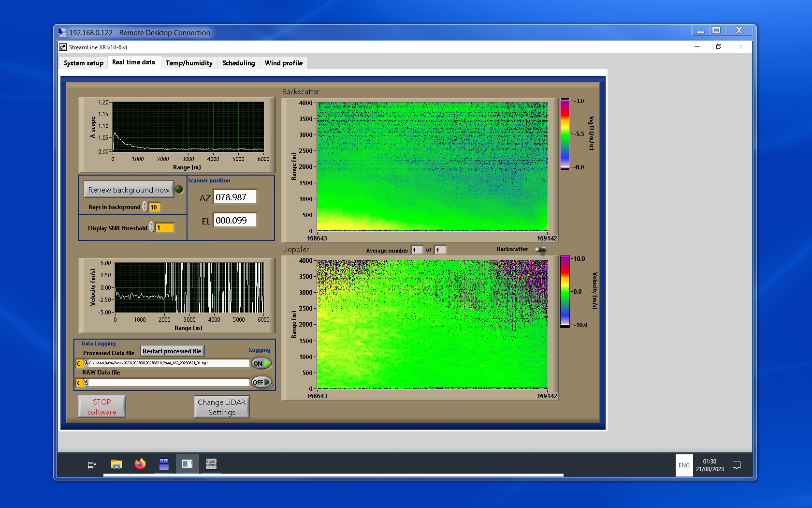Adjust the Rays in background stepper arrows
Viewport: 812px width, 508px height.
coord(145,207)
